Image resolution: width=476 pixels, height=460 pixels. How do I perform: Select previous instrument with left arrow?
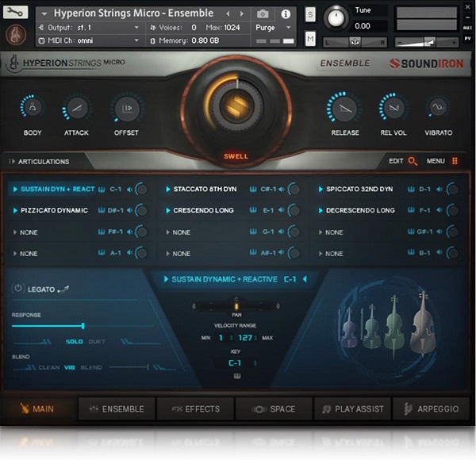click(x=228, y=14)
